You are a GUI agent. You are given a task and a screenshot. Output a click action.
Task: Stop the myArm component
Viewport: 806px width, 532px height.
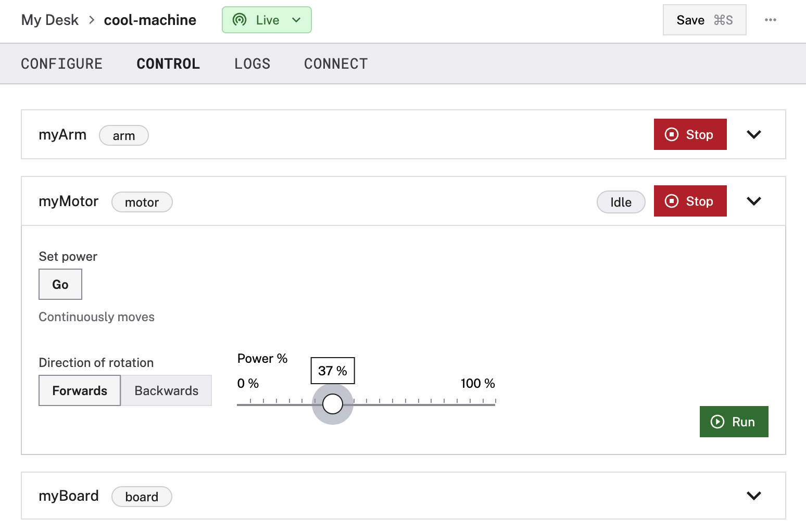point(690,134)
